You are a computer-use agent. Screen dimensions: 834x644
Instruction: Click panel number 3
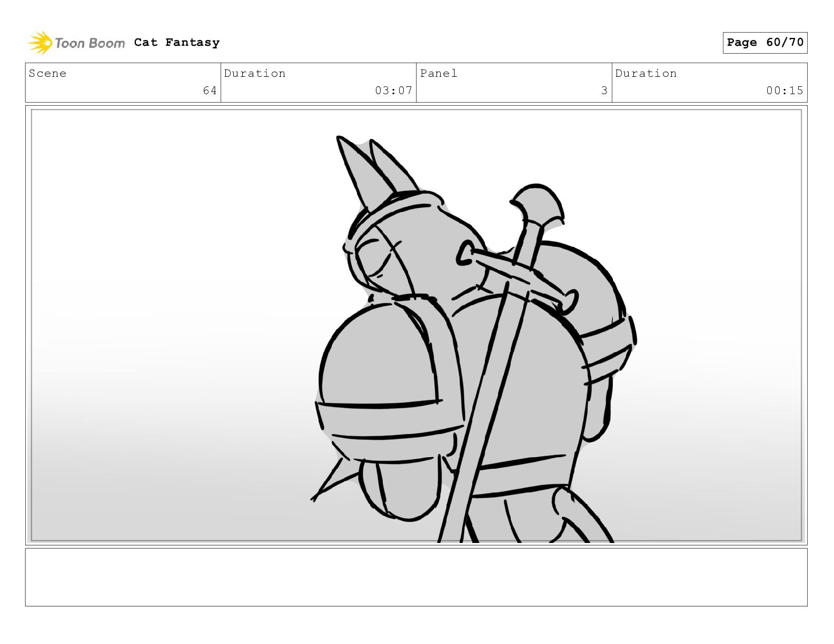click(x=604, y=90)
